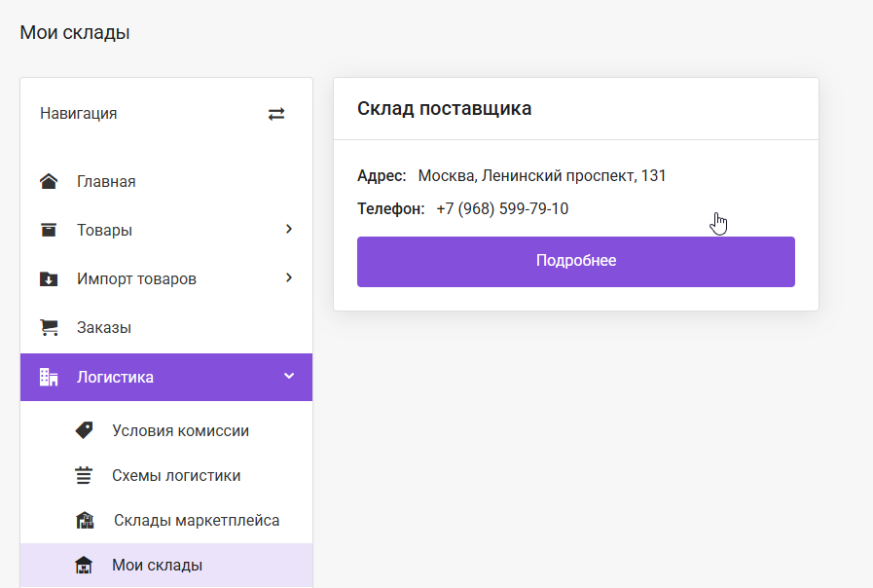Select the shopping cart icon beside Заказы
873x588 pixels.
coord(48,327)
